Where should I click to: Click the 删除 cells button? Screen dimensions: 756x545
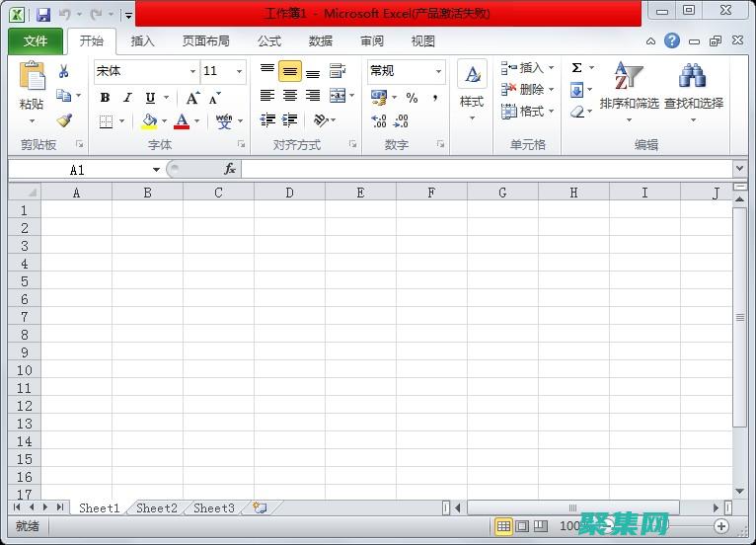coord(527,90)
